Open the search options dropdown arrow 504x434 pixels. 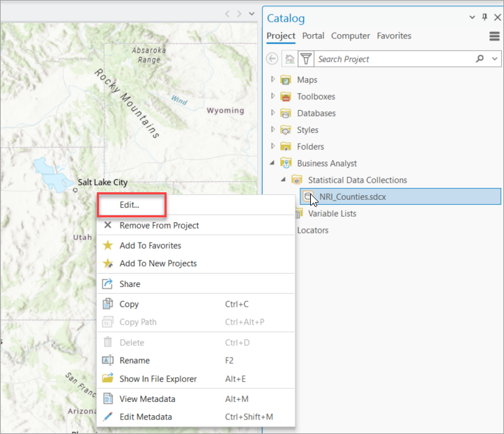[495, 59]
